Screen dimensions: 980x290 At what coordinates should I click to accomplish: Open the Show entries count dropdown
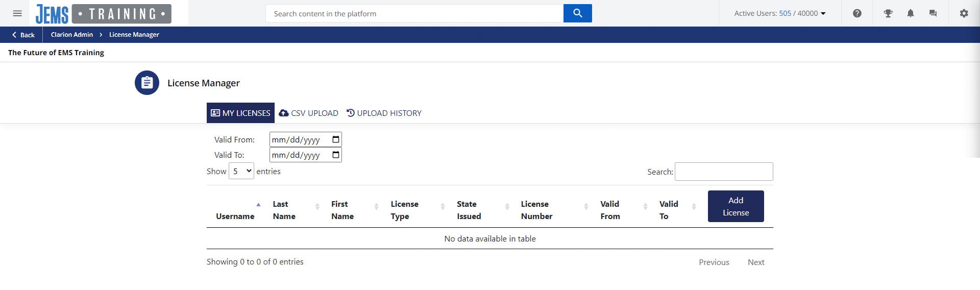click(241, 171)
